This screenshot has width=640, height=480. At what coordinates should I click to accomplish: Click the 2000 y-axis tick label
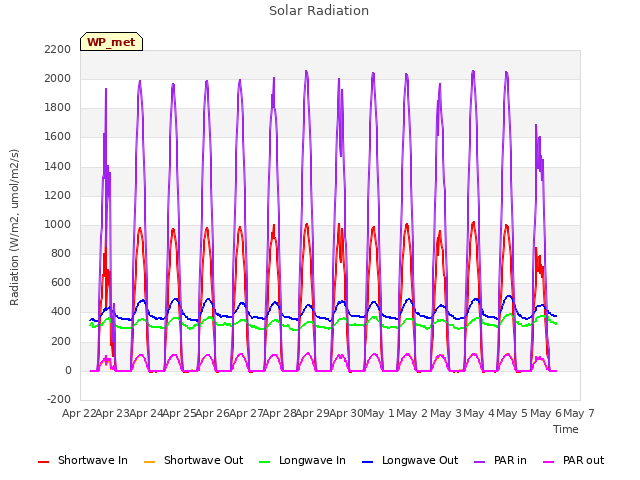click(x=58, y=78)
